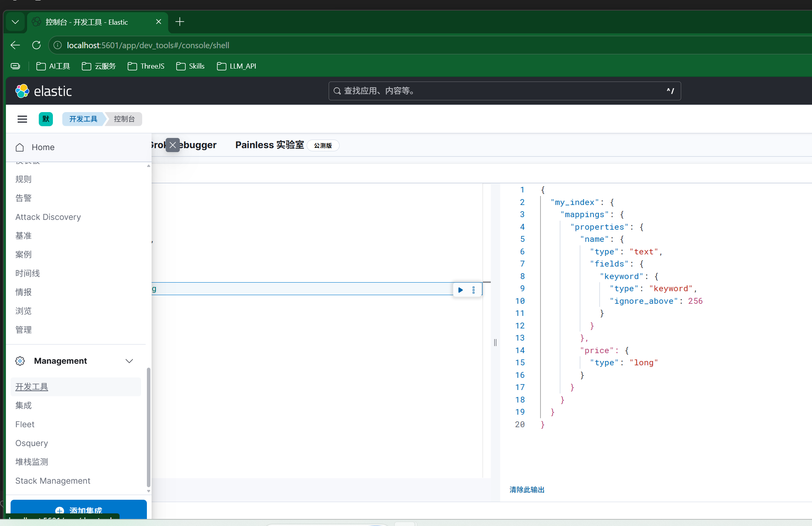The height and width of the screenshot is (526, 812).
Task: Open the ThreeJS bookmark folder
Action: coord(146,66)
